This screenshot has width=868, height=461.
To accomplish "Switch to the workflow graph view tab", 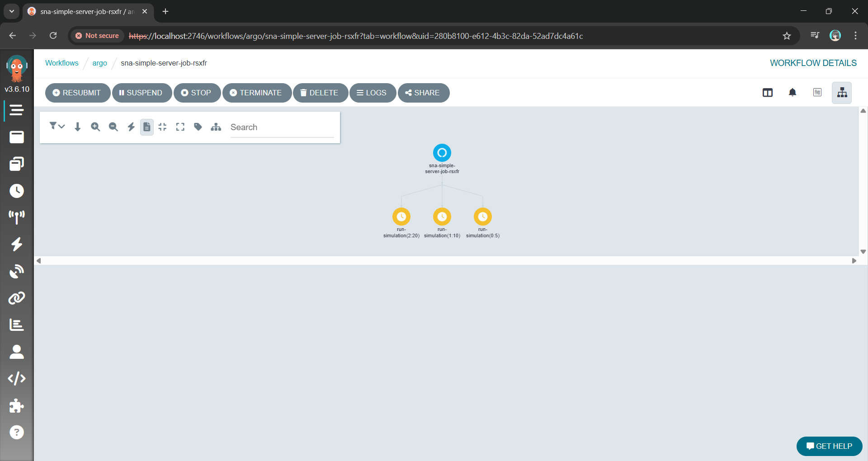I will pyautogui.click(x=841, y=93).
